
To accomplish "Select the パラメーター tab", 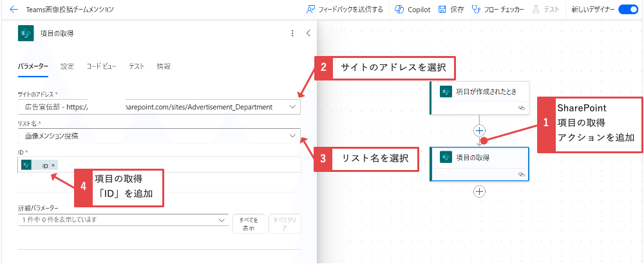I will coord(33,66).
